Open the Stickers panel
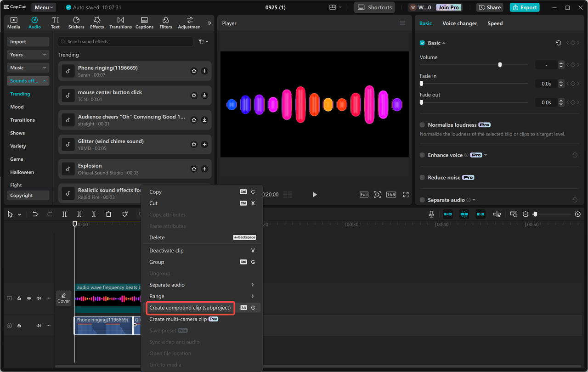Screen dimensions: 588x372 [x=76, y=23]
